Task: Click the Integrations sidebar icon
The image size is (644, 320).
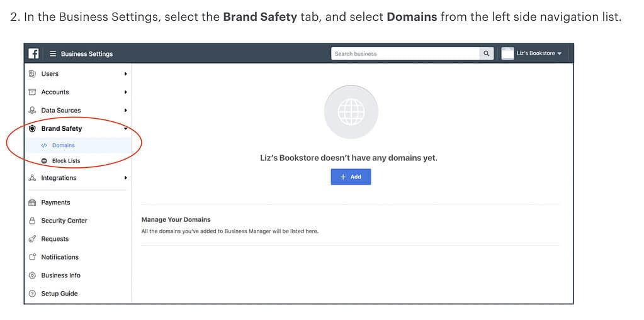Action: (x=32, y=178)
